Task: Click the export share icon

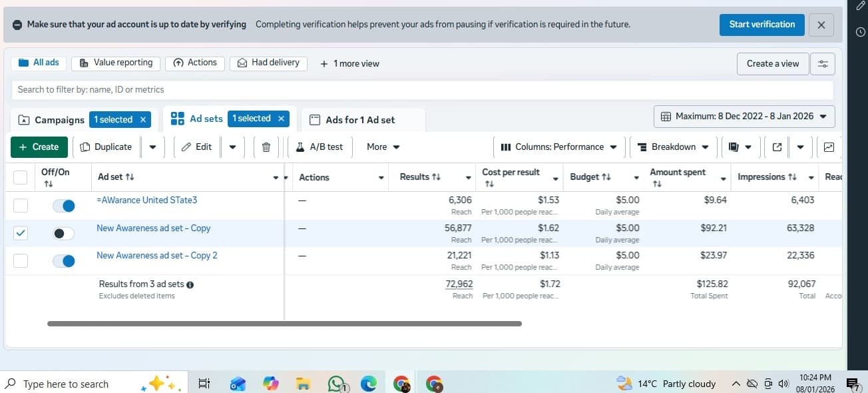Action: pyautogui.click(x=777, y=147)
